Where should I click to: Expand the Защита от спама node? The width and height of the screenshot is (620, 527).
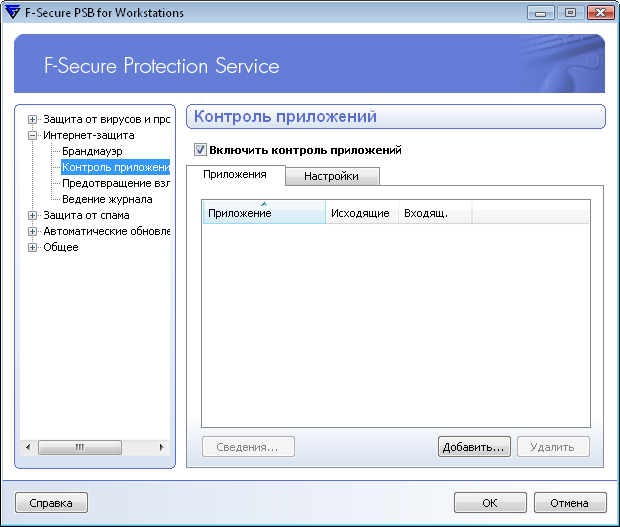coord(32,215)
